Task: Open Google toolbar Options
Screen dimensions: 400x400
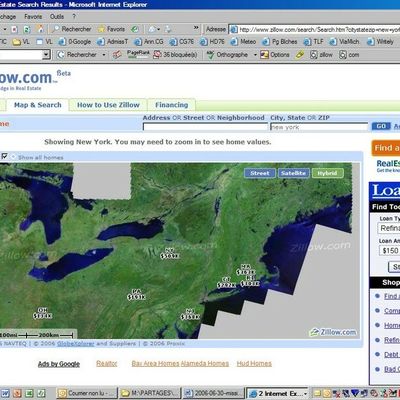Action: tap(275, 54)
